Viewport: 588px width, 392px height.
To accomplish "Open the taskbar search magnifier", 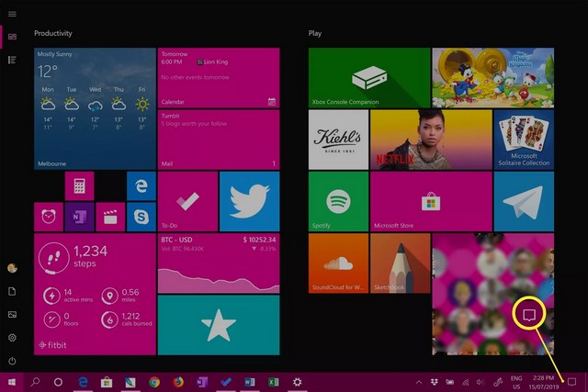I will [35, 382].
